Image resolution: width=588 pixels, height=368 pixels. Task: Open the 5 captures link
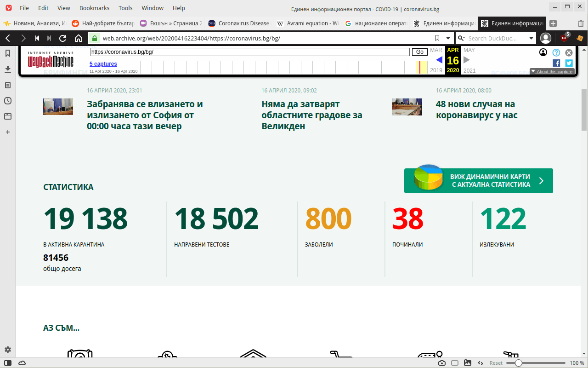[x=103, y=64]
